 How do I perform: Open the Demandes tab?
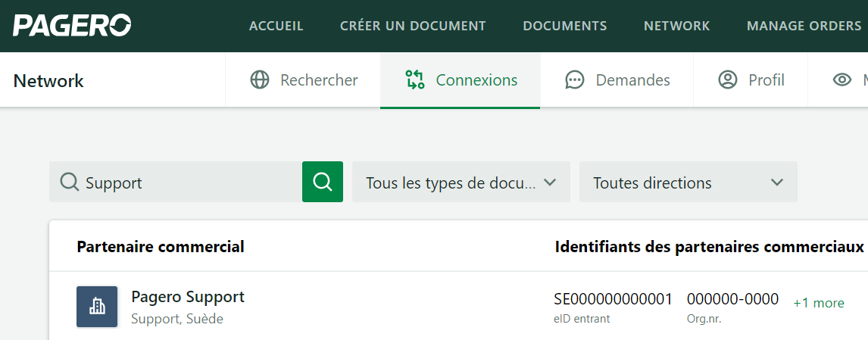tap(617, 80)
